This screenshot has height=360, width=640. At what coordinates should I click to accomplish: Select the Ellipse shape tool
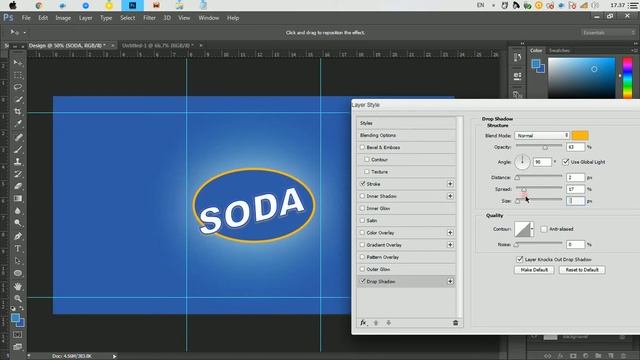18,273
